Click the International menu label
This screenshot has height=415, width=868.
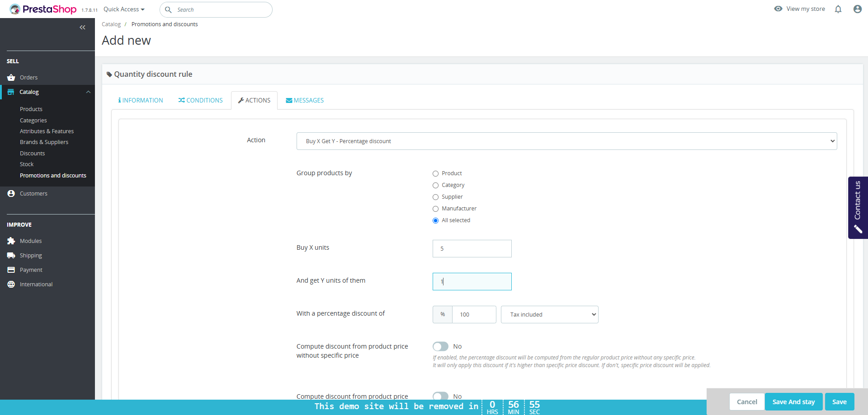[36, 284]
